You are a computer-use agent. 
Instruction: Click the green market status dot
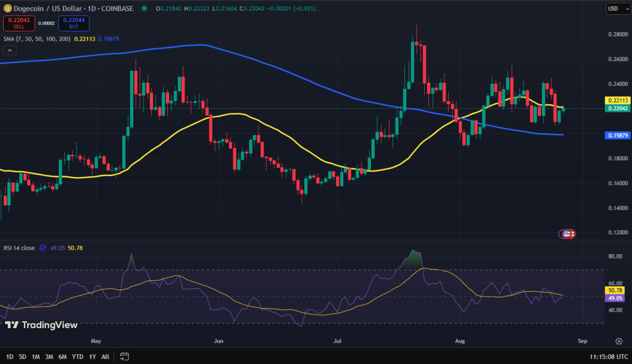144,8
